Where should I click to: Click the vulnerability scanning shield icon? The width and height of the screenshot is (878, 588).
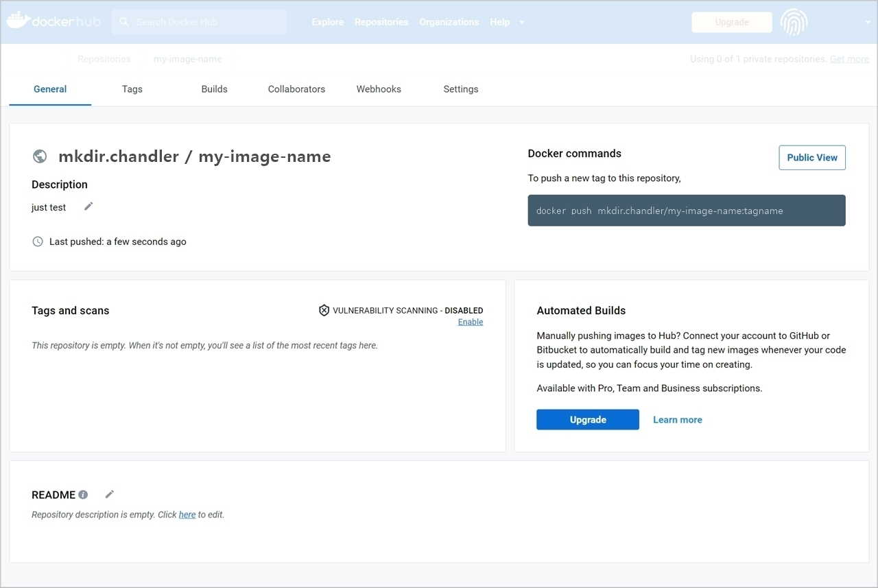tap(324, 310)
